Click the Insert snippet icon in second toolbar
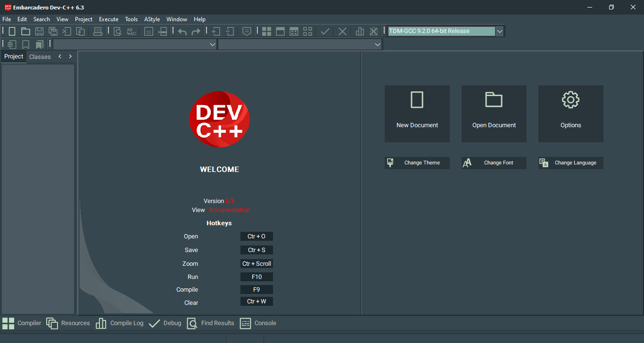Viewport: 644px width, 343px height. pos(12,44)
